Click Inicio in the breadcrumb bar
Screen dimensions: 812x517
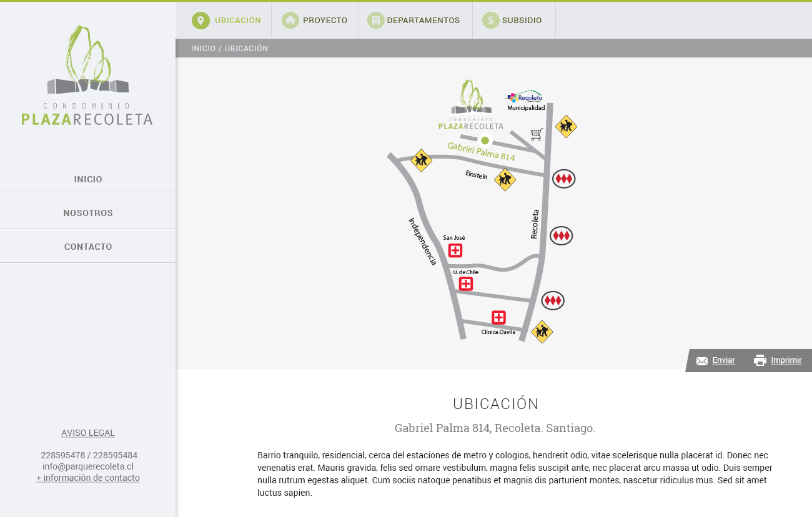coord(203,49)
